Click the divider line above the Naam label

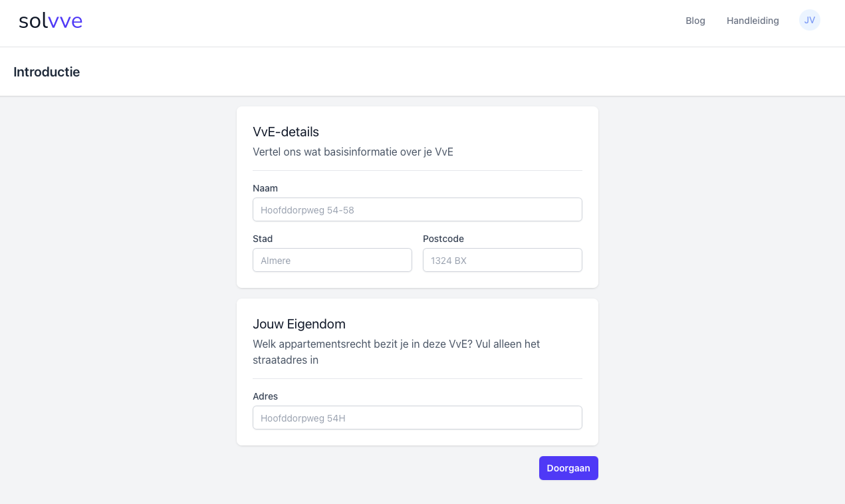(x=417, y=171)
